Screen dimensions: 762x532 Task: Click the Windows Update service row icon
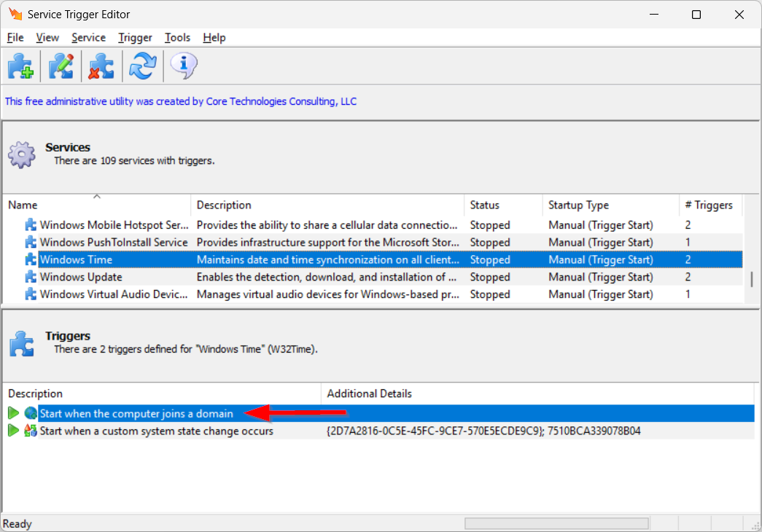click(x=31, y=277)
